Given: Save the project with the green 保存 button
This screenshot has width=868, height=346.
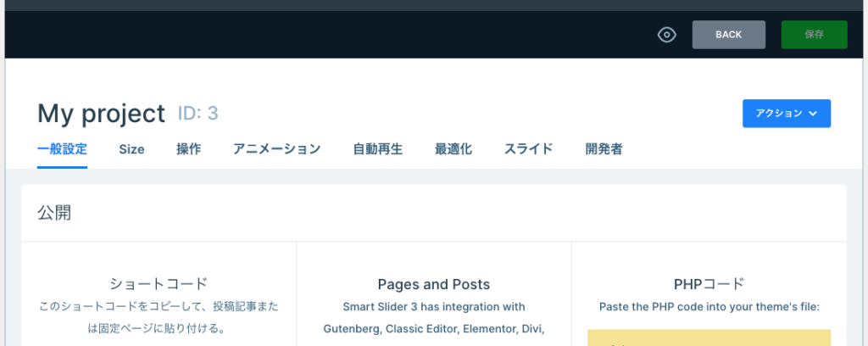Looking at the screenshot, I should [x=814, y=35].
